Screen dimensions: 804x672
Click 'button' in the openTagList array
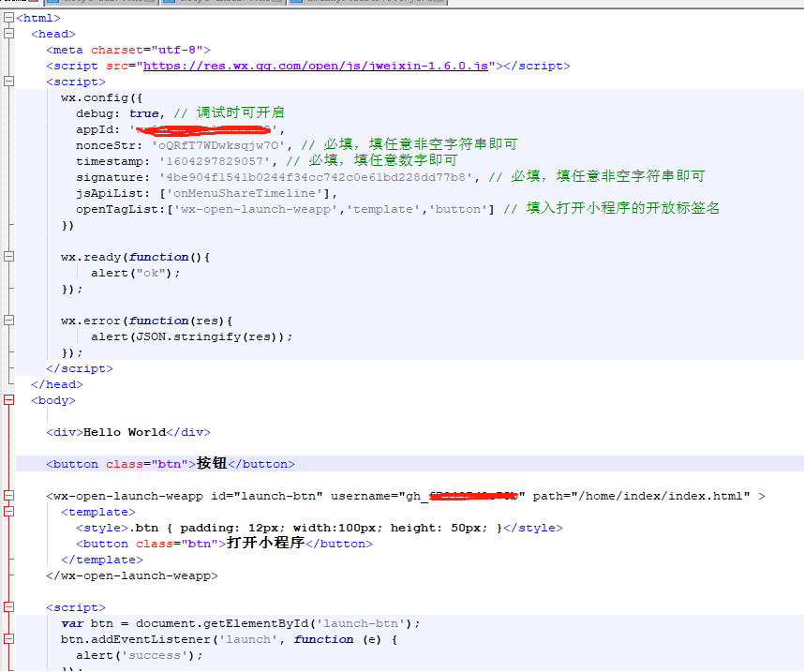click(x=458, y=209)
